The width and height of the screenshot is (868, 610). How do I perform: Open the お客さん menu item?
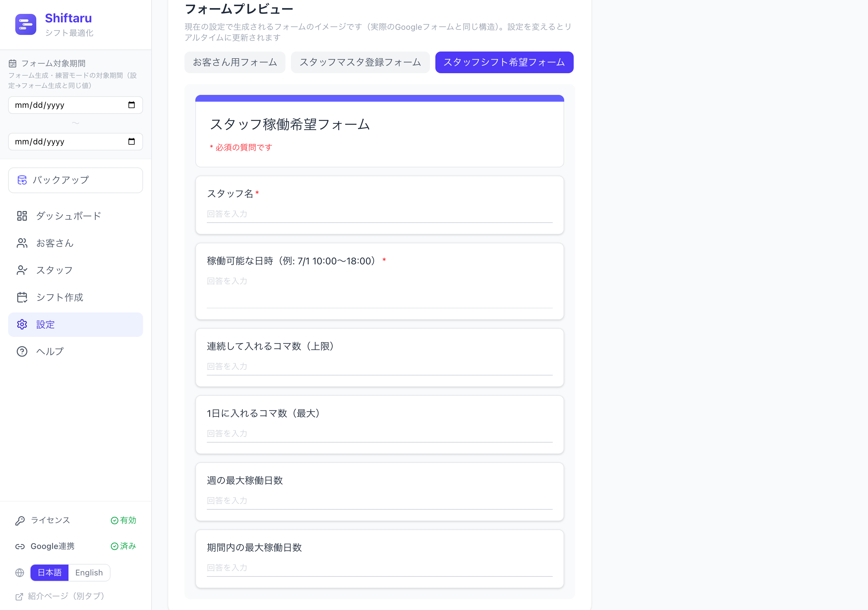[x=76, y=243]
